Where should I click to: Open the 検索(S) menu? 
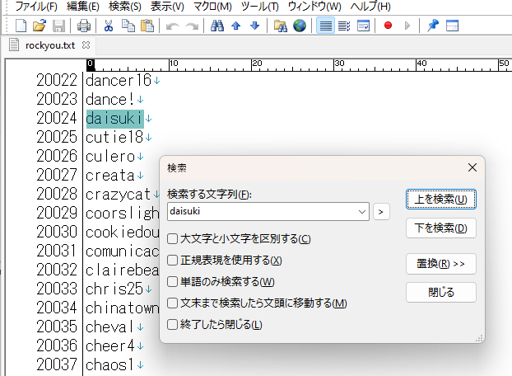(x=125, y=6)
